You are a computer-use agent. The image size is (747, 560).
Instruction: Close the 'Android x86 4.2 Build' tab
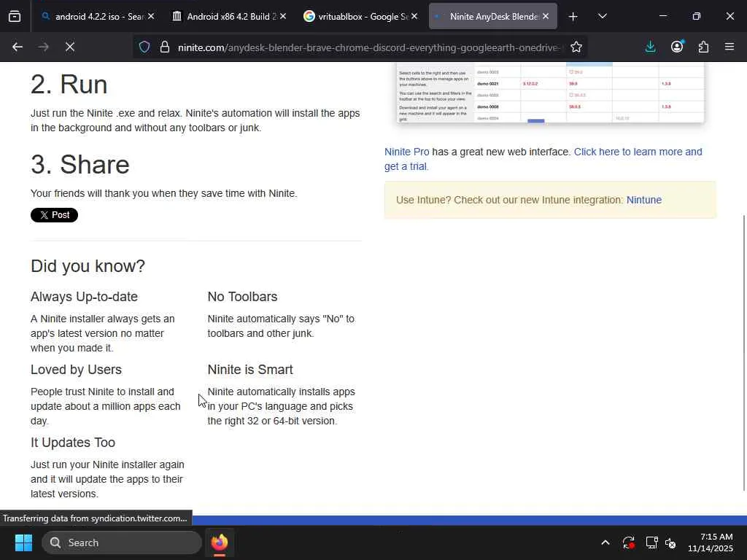pyautogui.click(x=283, y=16)
